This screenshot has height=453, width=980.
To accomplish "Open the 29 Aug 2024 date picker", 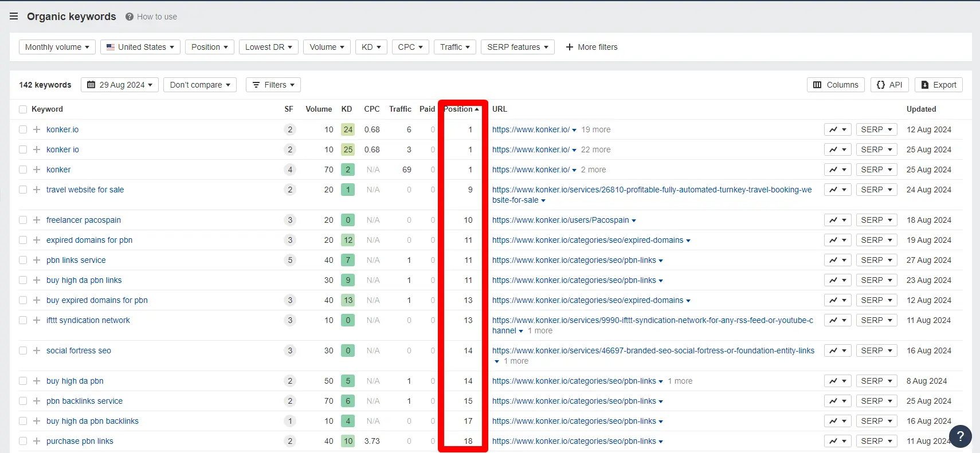I will point(120,85).
